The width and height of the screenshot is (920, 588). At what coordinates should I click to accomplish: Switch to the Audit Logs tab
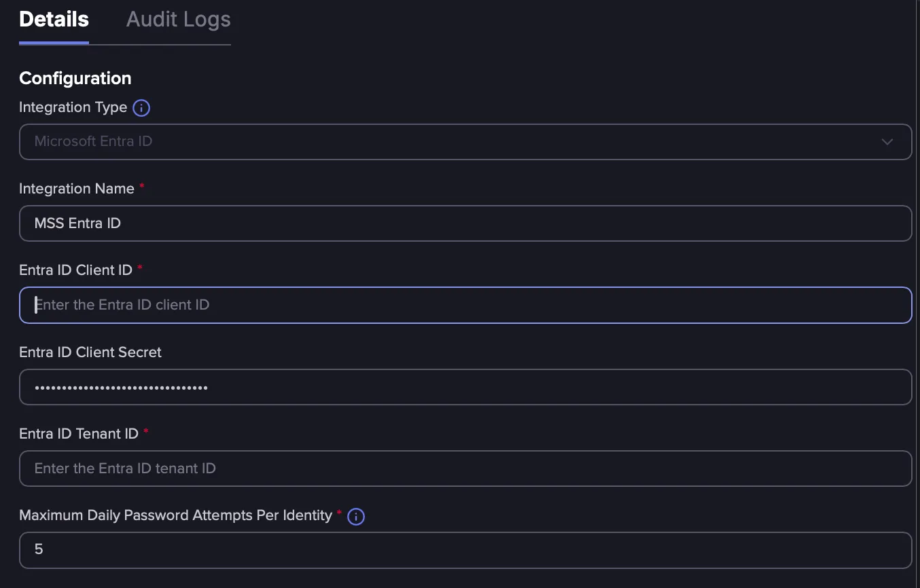click(x=179, y=20)
